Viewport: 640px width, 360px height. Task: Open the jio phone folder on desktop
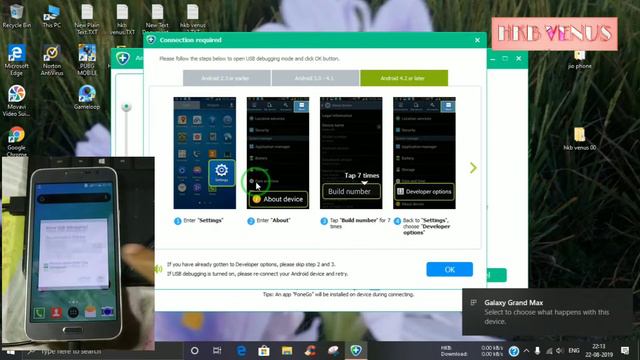(x=580, y=60)
